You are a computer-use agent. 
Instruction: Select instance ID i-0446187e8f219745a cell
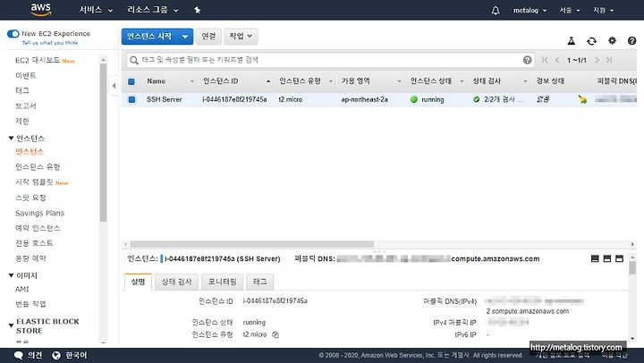coord(234,99)
